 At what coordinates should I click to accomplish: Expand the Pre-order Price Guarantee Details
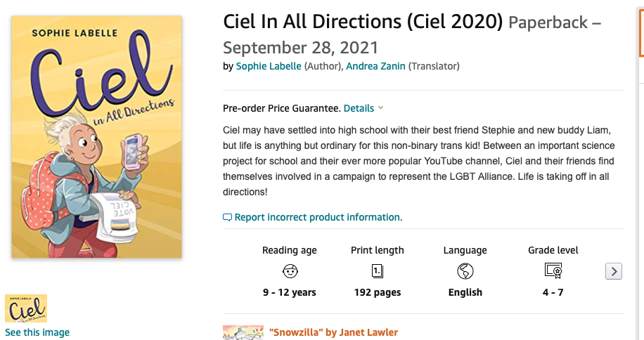tap(359, 108)
